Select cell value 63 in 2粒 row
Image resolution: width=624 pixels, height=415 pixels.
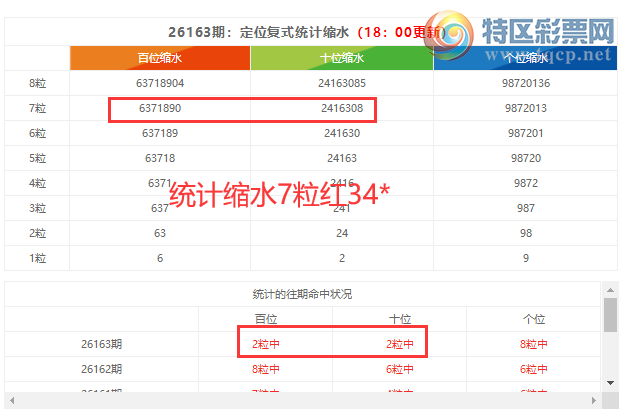click(160, 233)
